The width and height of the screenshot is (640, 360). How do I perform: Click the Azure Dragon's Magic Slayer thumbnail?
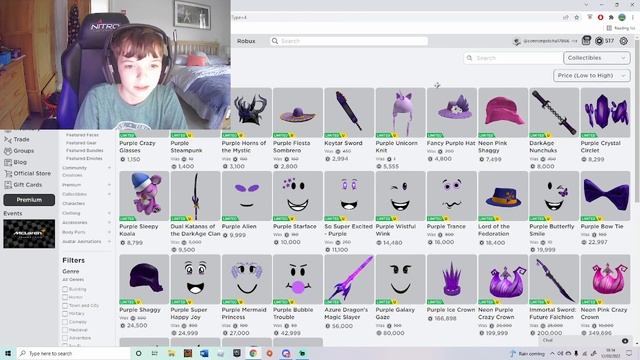[x=349, y=280]
